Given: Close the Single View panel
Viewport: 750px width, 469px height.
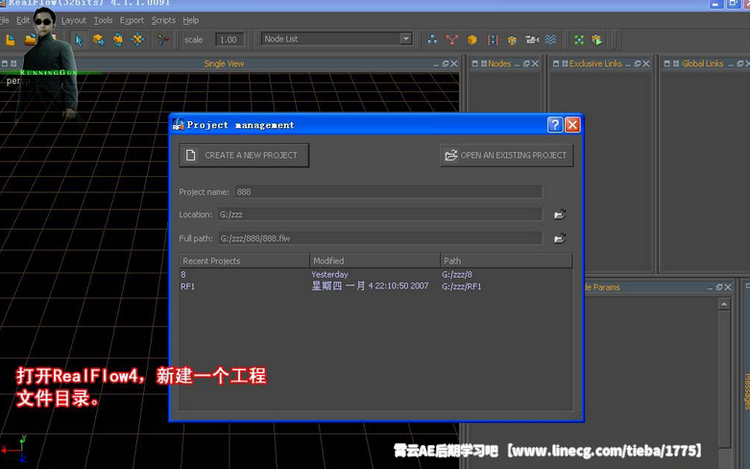Looking at the screenshot, I should coord(454,64).
